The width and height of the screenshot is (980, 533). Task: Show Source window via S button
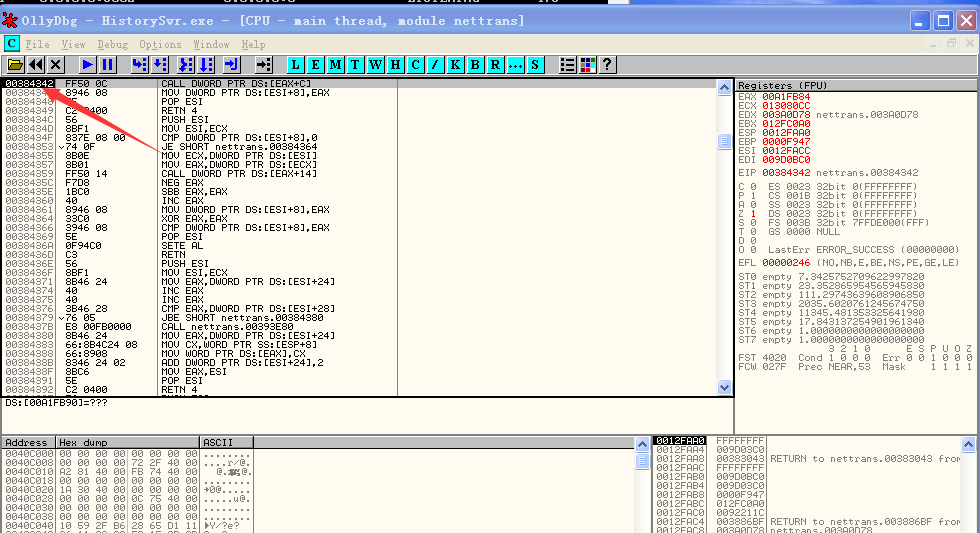pos(535,64)
